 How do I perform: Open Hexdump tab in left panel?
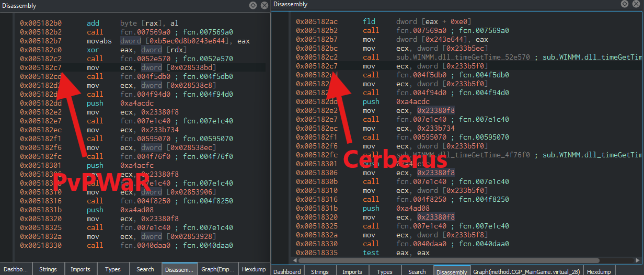(x=254, y=269)
